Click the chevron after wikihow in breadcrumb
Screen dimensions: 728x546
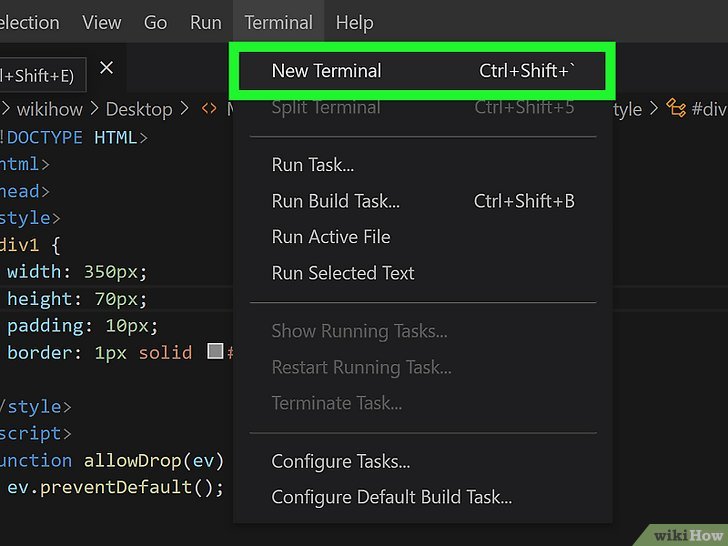(95, 109)
